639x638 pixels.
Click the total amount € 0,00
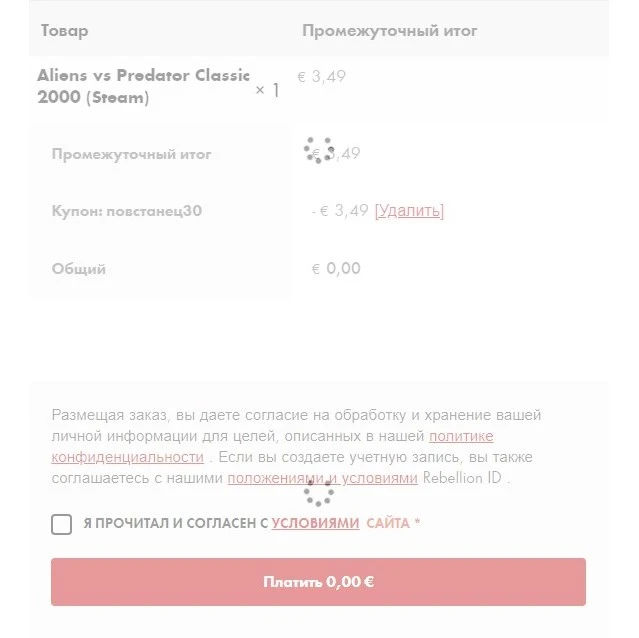336,268
